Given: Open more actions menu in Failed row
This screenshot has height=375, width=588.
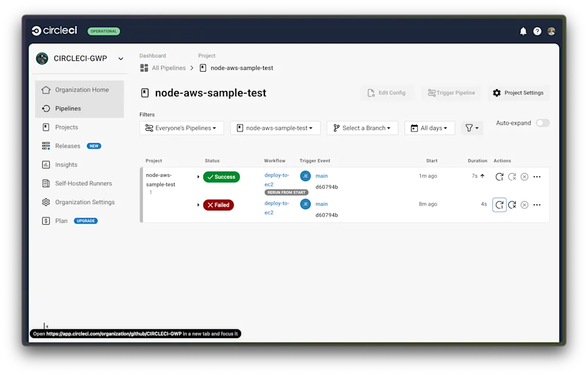Looking at the screenshot, I should coord(537,205).
